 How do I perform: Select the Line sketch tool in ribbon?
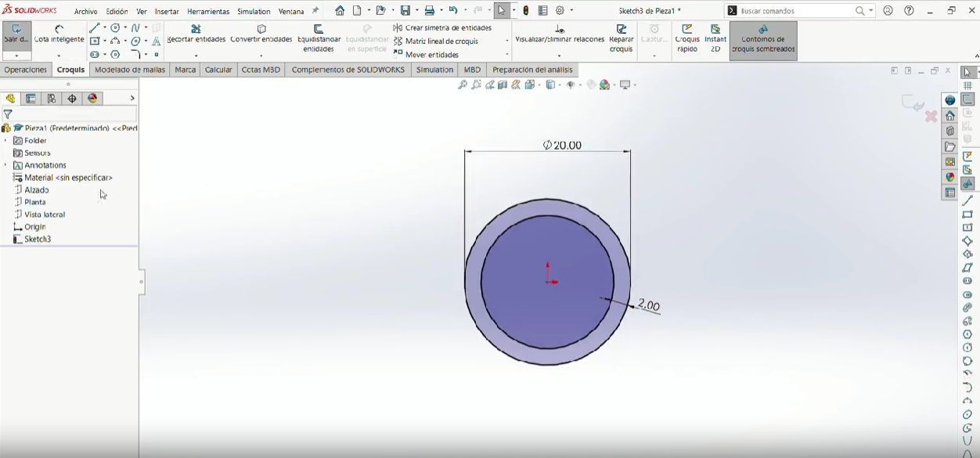click(x=94, y=27)
